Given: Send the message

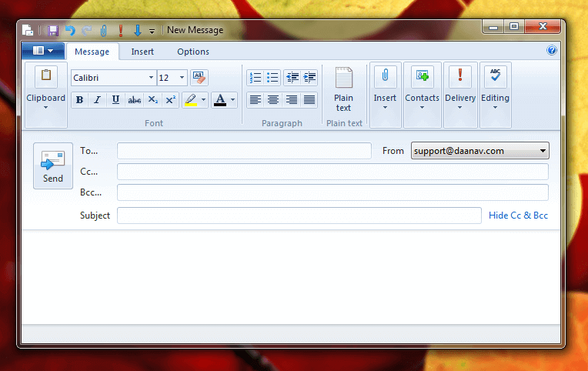Looking at the screenshot, I should tap(53, 165).
